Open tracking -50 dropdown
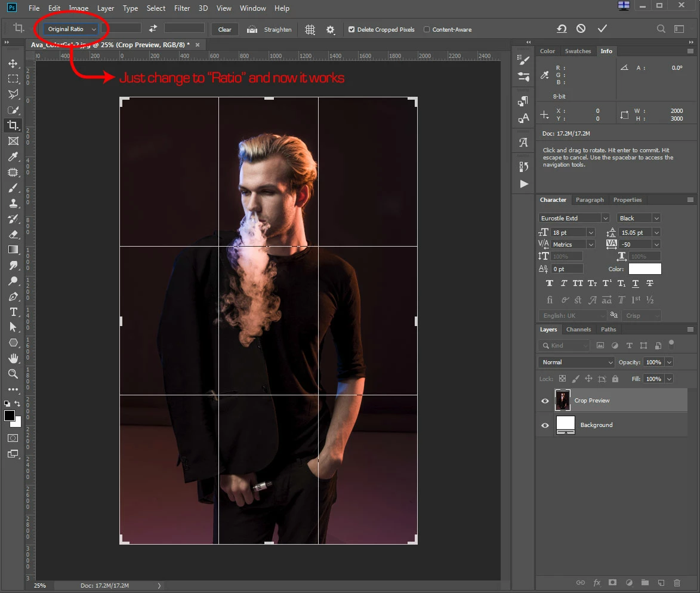Viewport: 700px width, 593px height. point(656,244)
